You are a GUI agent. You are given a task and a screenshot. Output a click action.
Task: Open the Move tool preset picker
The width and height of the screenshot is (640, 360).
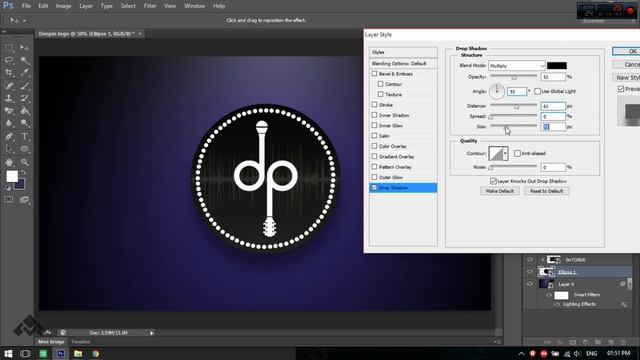24,20
